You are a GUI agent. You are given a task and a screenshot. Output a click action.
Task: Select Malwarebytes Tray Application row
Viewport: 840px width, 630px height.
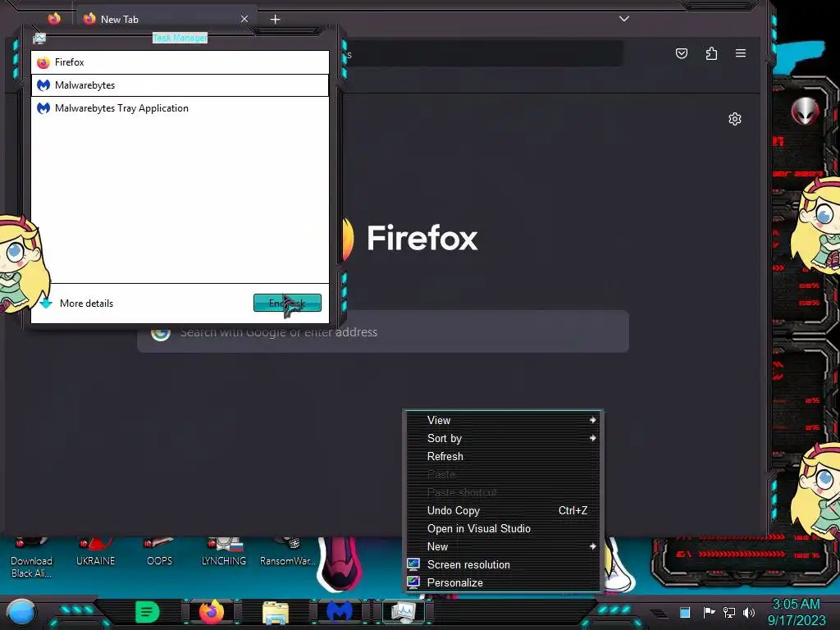[180, 108]
